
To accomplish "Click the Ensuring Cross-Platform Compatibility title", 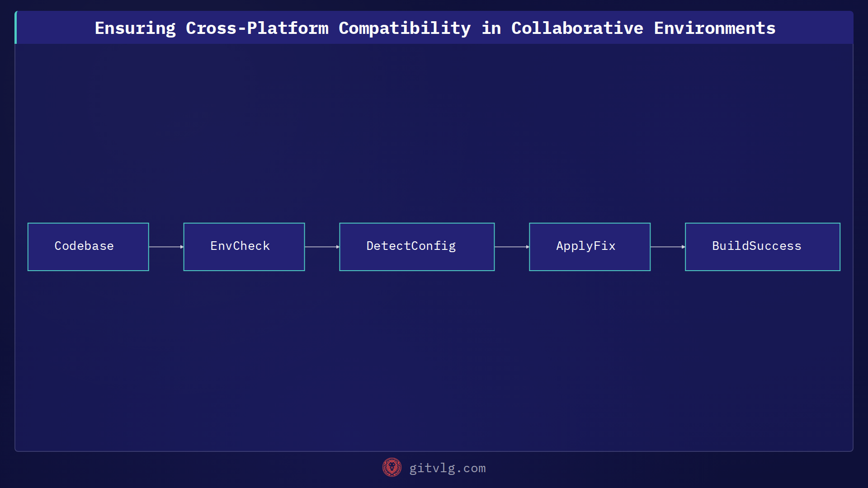I will 435,28.
